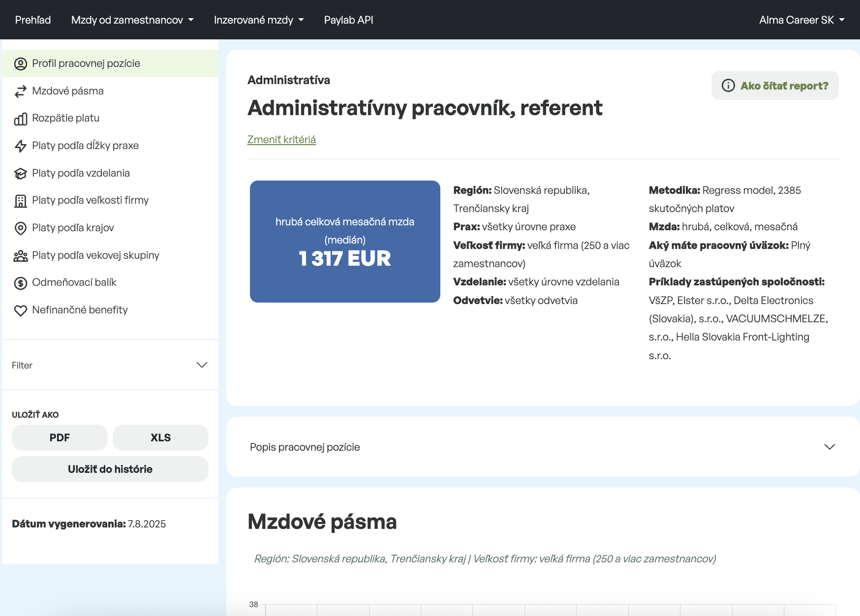Expand Popis pracovnej pozície chevron
This screenshot has width=860, height=616.
pyautogui.click(x=829, y=447)
